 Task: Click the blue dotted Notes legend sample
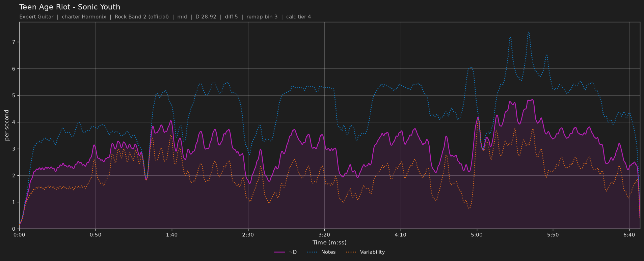point(313,252)
